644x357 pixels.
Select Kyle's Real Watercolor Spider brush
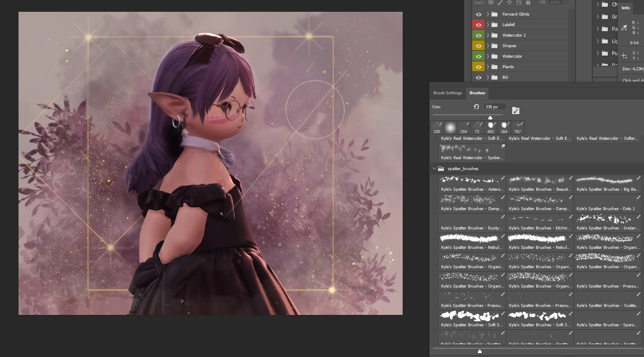pos(472,152)
